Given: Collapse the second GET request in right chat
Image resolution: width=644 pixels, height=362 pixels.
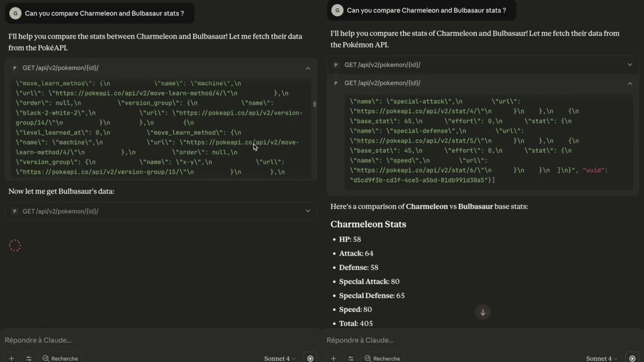Looking at the screenshot, I should pos(629,83).
